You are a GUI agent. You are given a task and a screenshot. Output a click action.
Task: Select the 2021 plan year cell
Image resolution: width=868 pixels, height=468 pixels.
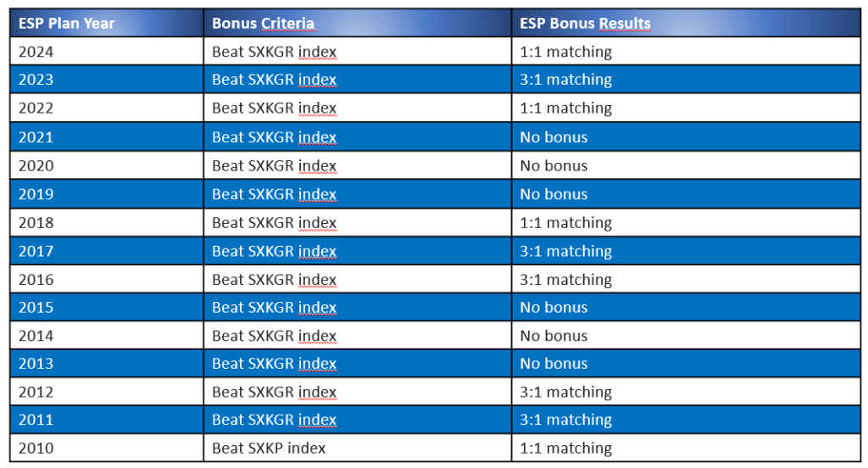pyautogui.click(x=36, y=137)
